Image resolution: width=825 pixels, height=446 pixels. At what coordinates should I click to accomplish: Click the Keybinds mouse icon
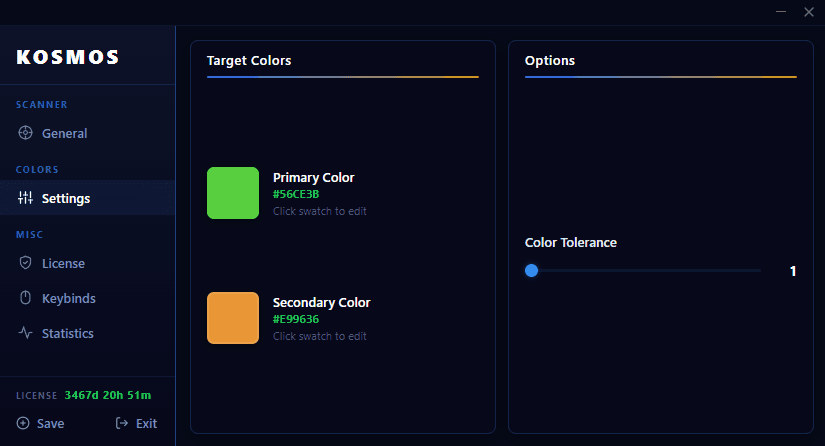coord(26,298)
